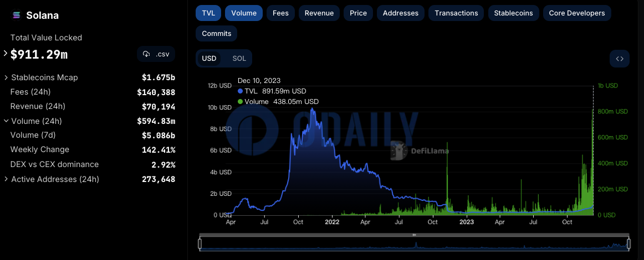Enable the Transactions chart series

click(456, 13)
